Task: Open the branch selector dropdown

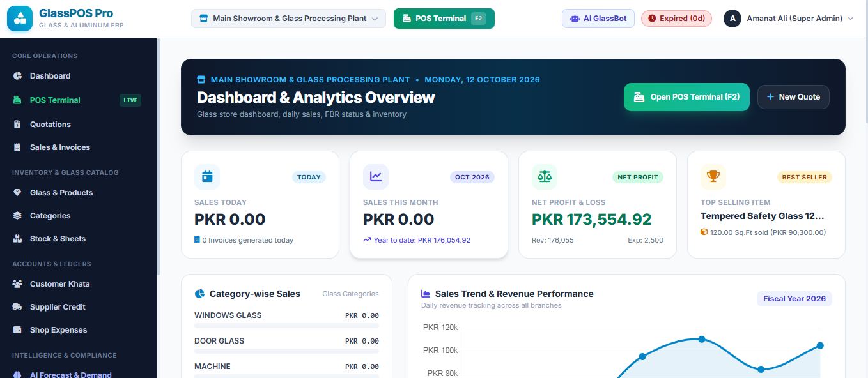Action: [288, 19]
